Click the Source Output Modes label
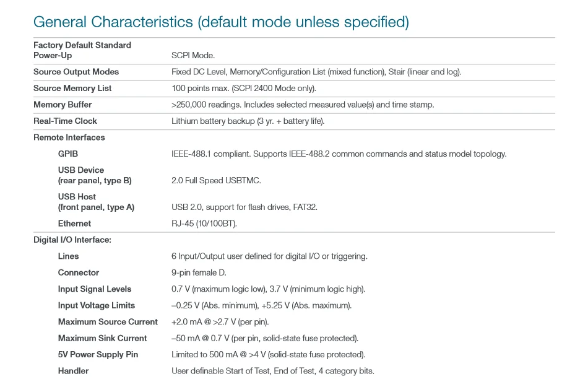The image size is (588, 379). click(76, 72)
